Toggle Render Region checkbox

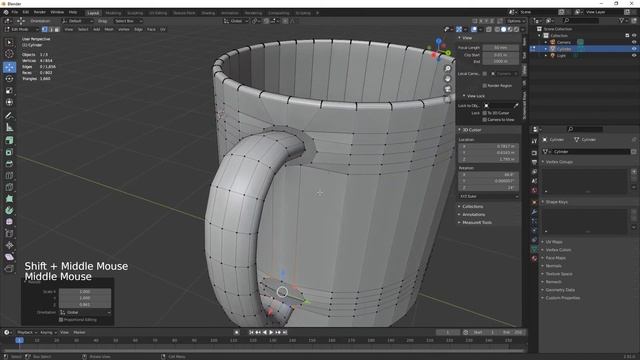(x=484, y=86)
